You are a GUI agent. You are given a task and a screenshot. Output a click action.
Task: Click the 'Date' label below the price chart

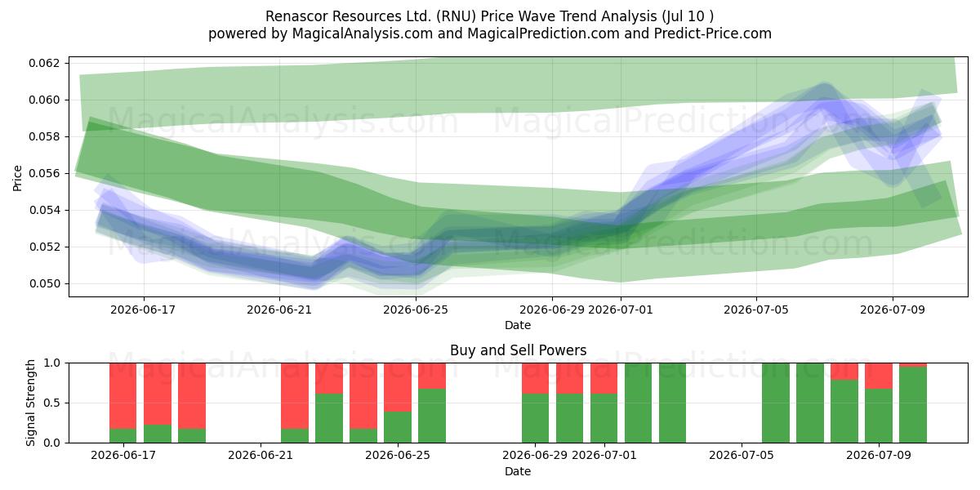click(518, 325)
